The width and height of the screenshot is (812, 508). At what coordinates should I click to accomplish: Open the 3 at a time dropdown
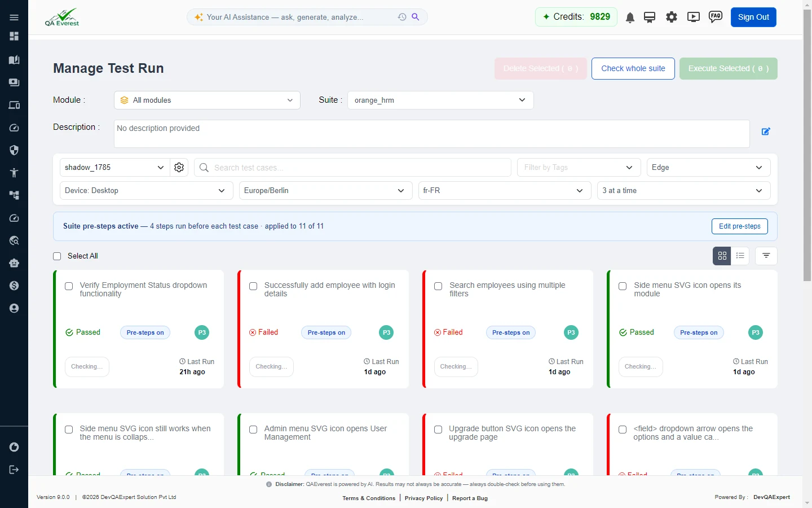tap(683, 191)
